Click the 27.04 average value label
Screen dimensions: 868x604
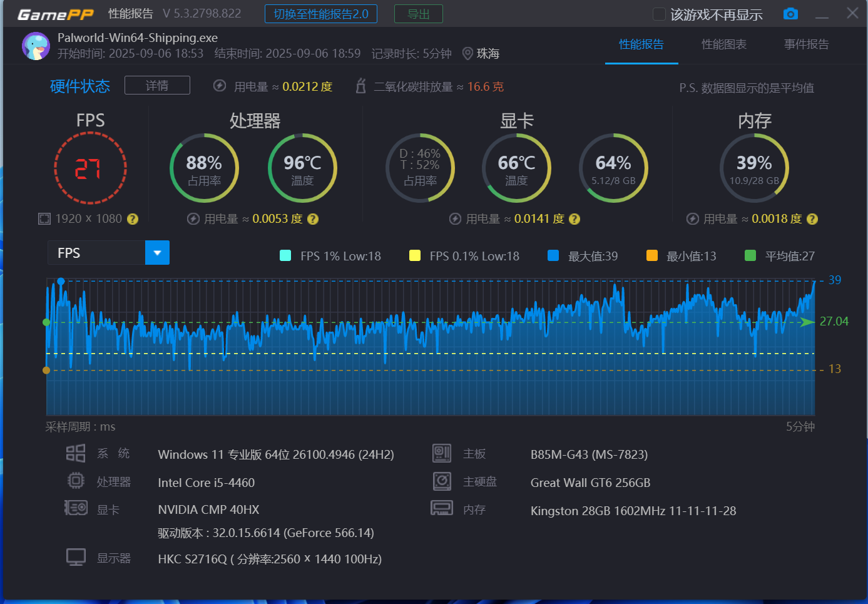click(x=834, y=321)
